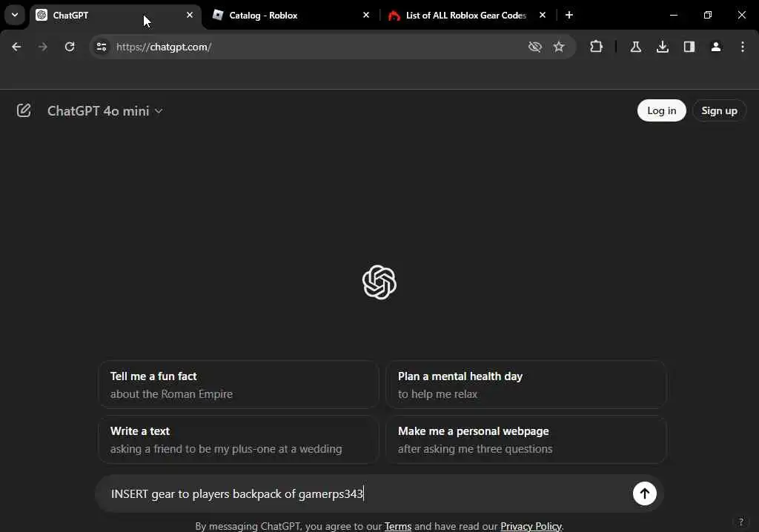Image resolution: width=759 pixels, height=532 pixels.
Task: Go forward to the next page
Action: coord(42,47)
